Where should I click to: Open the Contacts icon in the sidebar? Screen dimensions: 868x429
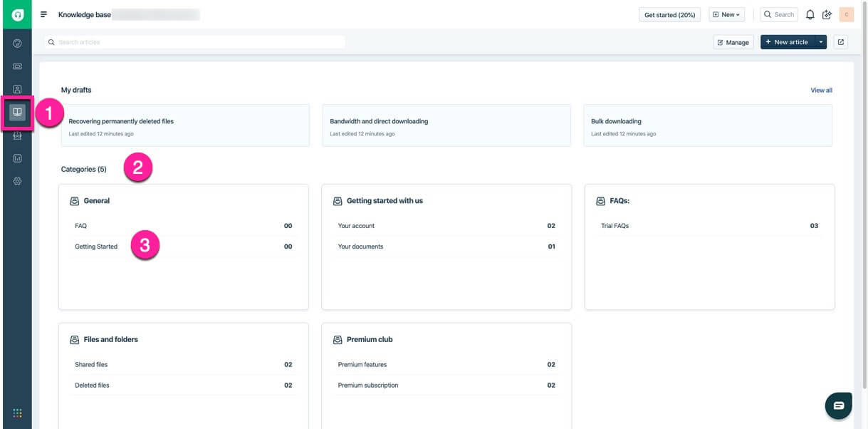coord(16,88)
